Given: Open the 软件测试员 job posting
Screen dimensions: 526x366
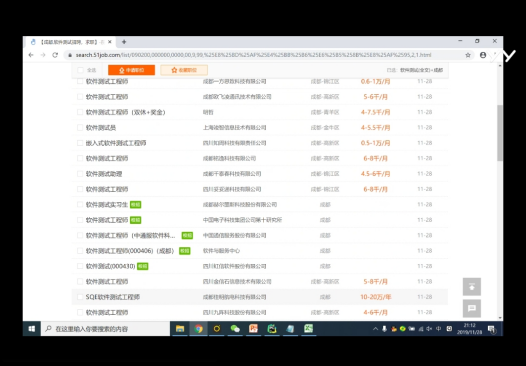Looking at the screenshot, I should [101, 127].
